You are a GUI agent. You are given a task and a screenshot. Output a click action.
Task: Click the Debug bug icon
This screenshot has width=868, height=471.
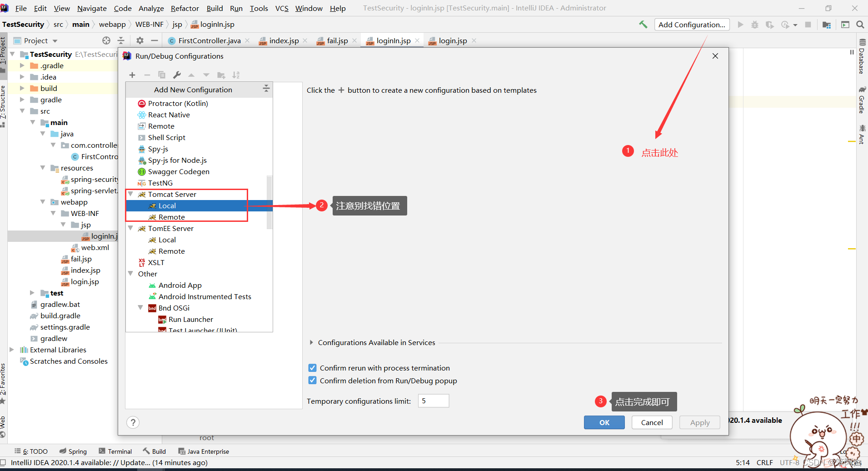755,25
